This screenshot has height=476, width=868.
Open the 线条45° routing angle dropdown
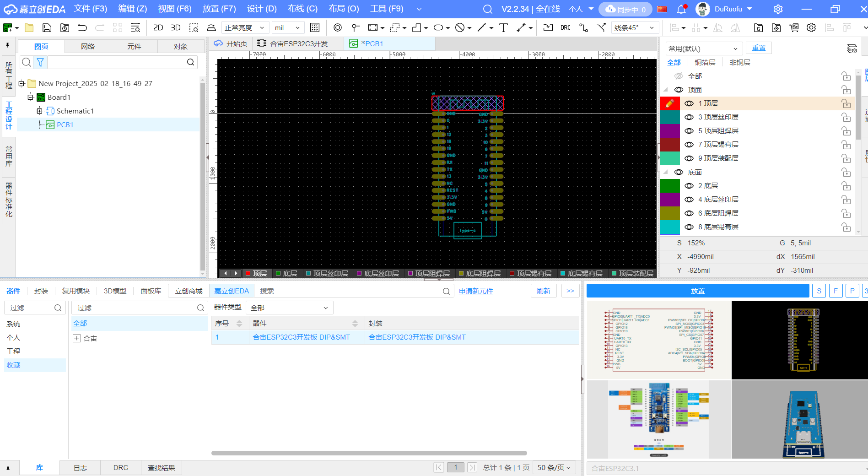point(634,28)
